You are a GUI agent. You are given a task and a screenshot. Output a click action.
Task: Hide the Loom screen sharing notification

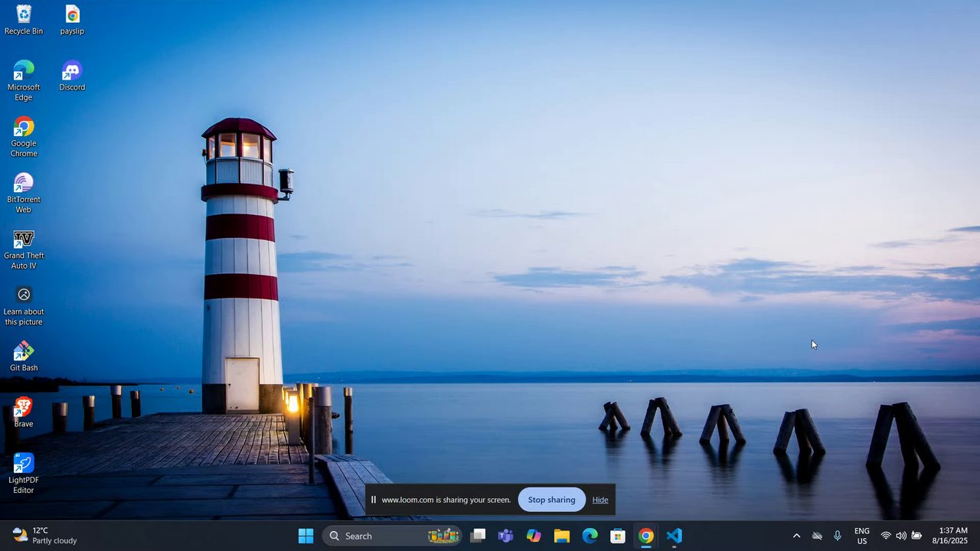600,500
